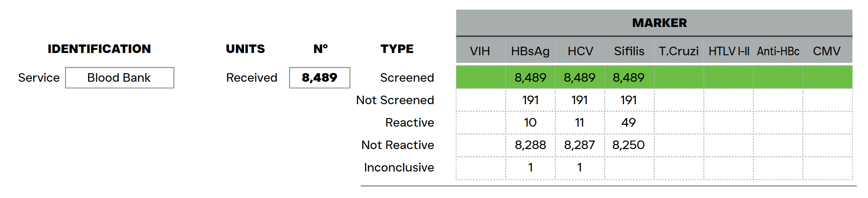The image size is (868, 198).
Task: Click the Not Reactive HBsAg cell 8,288
Action: [530, 145]
